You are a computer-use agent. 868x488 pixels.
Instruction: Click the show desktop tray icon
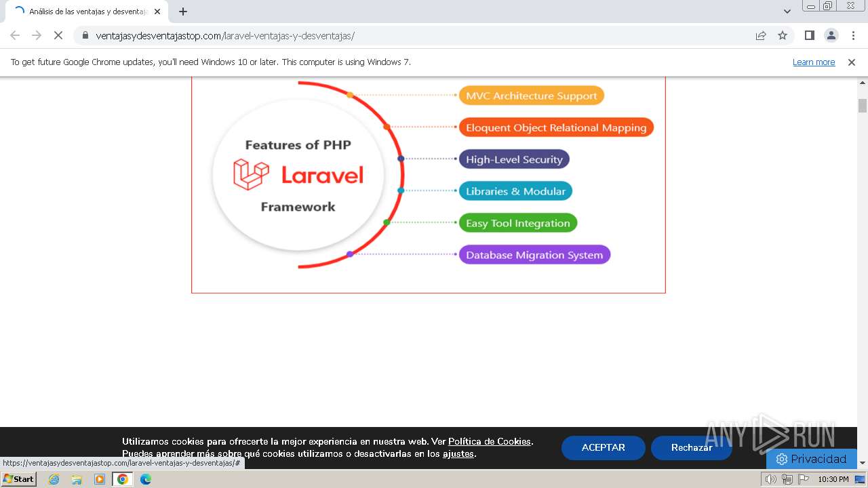[x=860, y=479]
